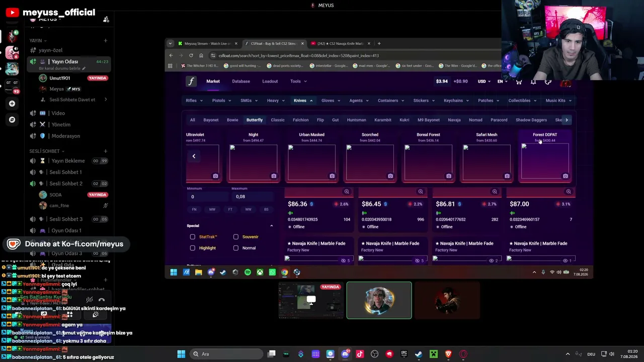Switch to the Loadout tab
644x362 pixels.
[x=270, y=81]
